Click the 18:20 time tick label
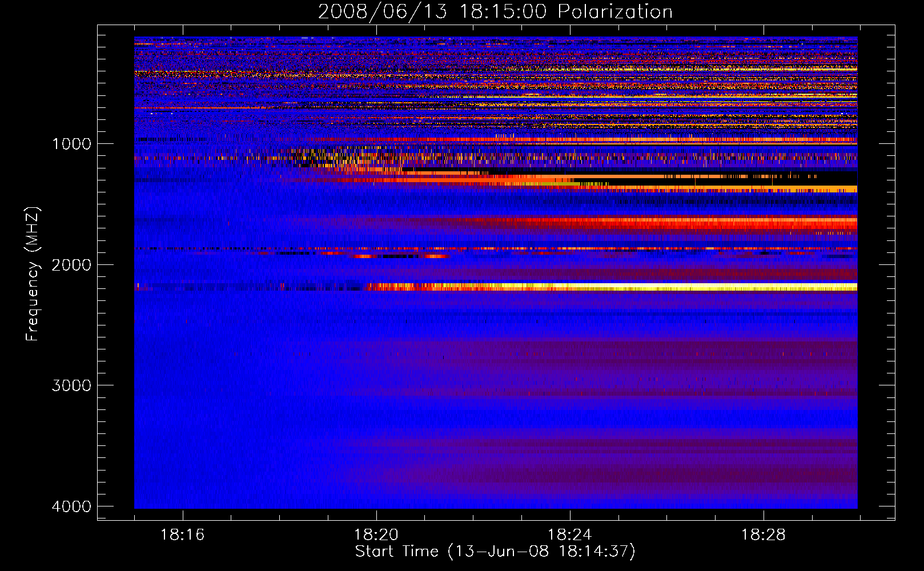This screenshot has height=571, width=924. coord(376,535)
